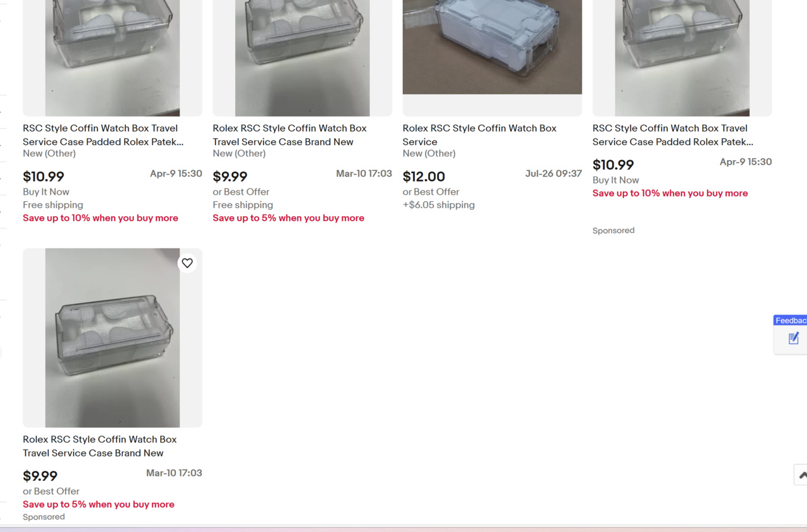The height and width of the screenshot is (532, 807).
Task: Click "Save up to 5%" under the free-shipping listing
Action: coord(288,218)
